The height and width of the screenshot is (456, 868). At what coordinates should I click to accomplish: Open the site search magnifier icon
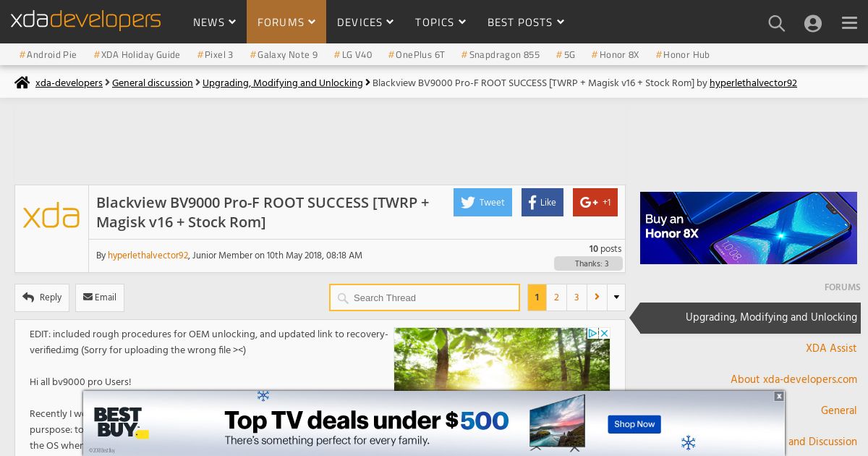776,23
